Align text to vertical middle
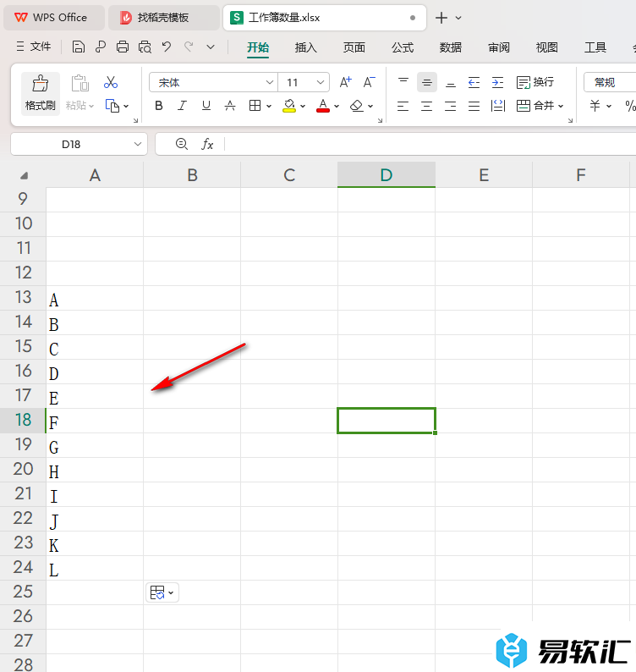 click(427, 82)
